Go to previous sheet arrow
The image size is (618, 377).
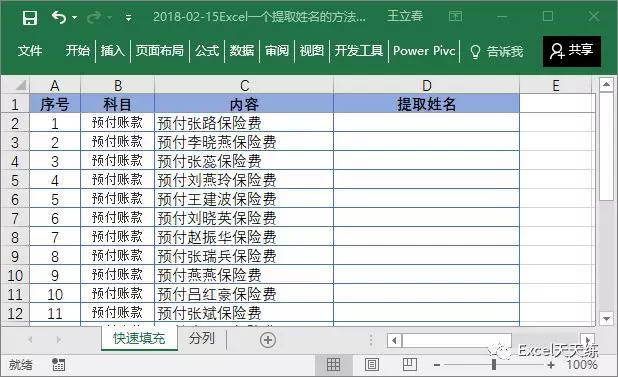pos(30,339)
